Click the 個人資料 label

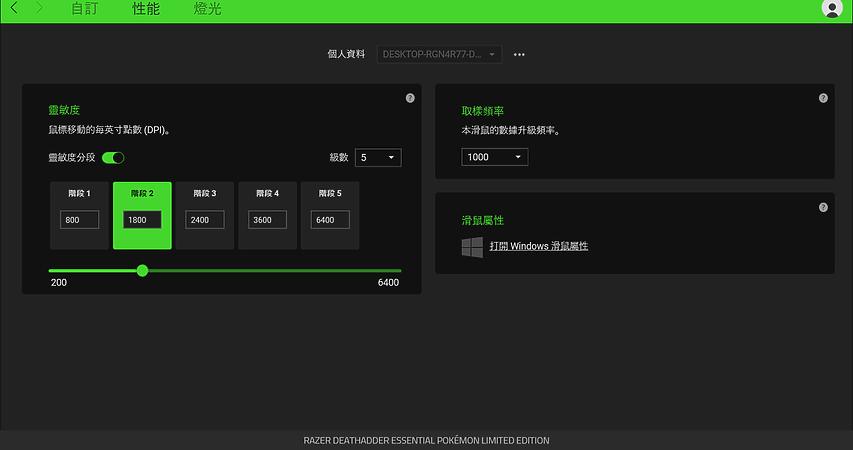tap(346, 54)
